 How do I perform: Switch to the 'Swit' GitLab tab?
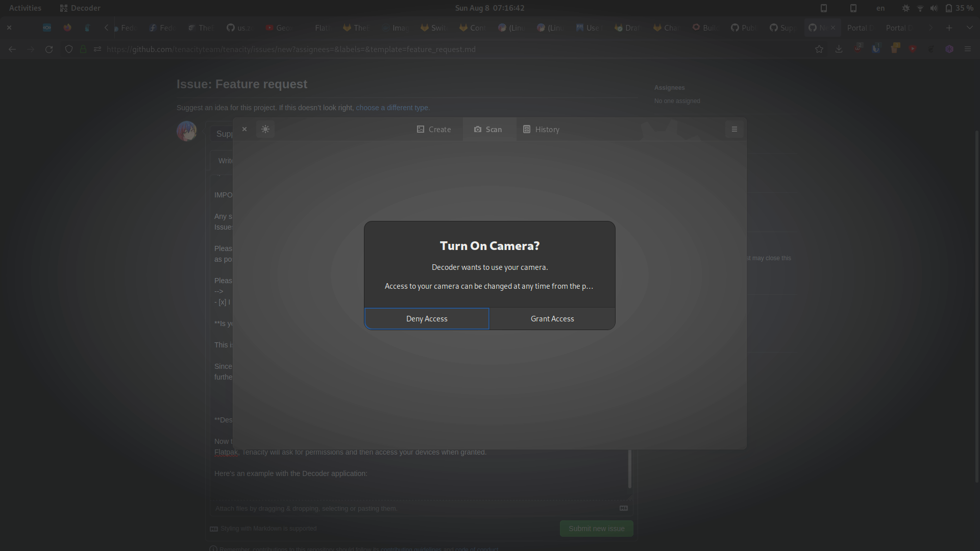pos(434,28)
